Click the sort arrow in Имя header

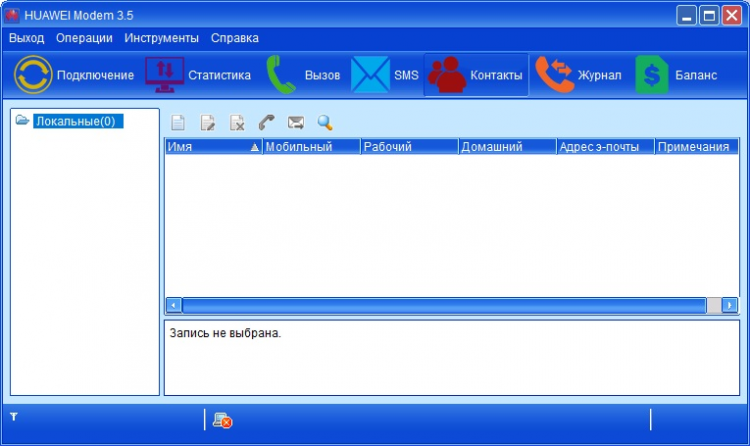click(x=254, y=147)
